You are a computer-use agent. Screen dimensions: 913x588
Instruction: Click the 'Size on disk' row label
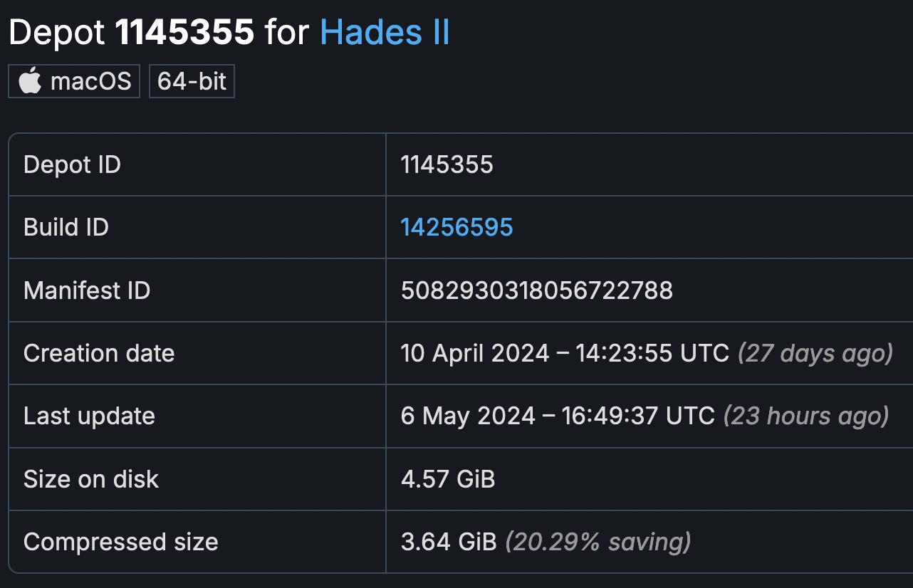91,479
